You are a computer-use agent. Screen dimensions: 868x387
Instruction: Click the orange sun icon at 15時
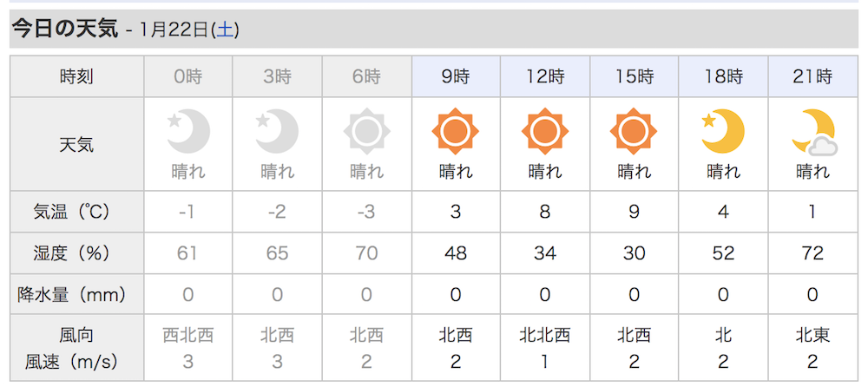pos(634,132)
